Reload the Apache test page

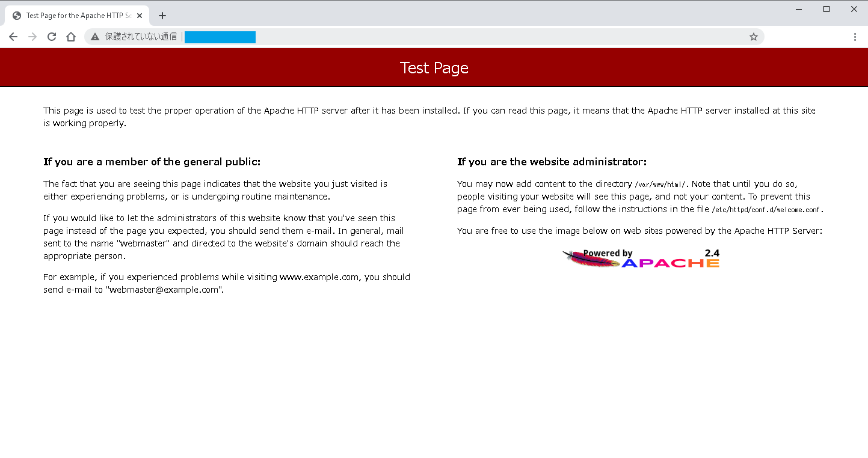(x=52, y=37)
